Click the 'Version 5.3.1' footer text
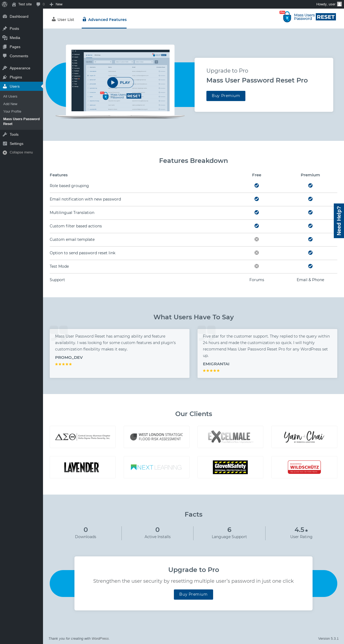Viewport: 344px width, 644px height. (328, 639)
